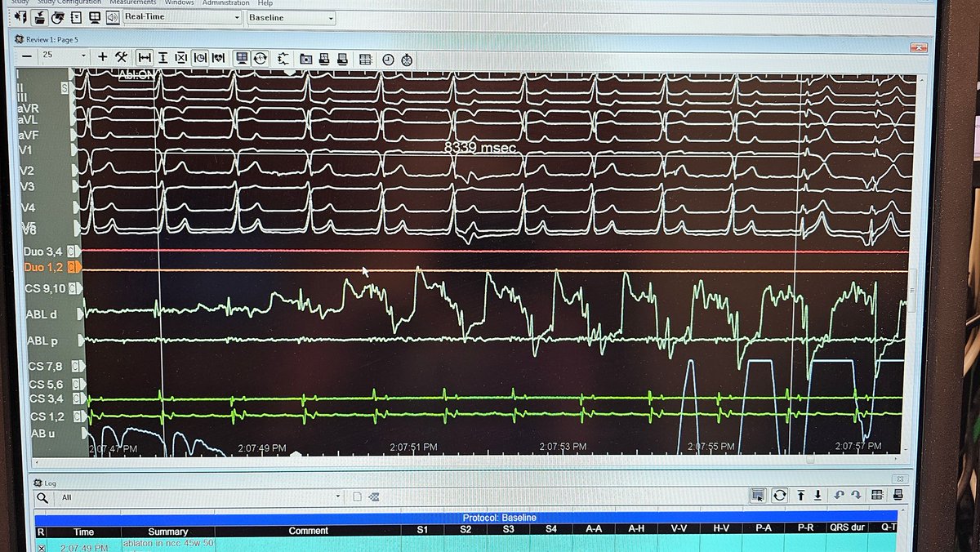Click the Summary column header in Log

click(x=168, y=531)
